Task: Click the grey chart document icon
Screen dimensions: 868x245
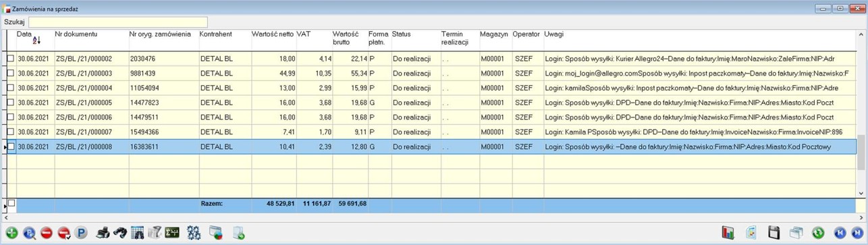Action: coord(155,233)
